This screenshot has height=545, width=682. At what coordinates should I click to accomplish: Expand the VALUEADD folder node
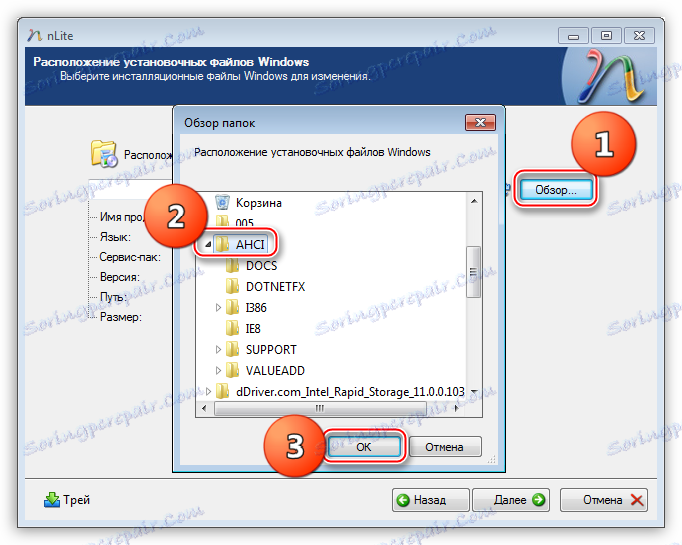coord(218,371)
